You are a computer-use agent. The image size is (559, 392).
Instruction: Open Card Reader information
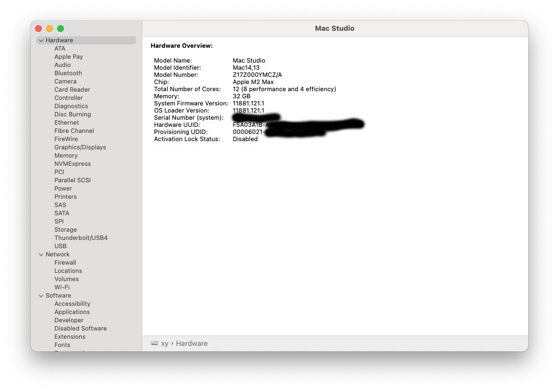click(x=72, y=89)
